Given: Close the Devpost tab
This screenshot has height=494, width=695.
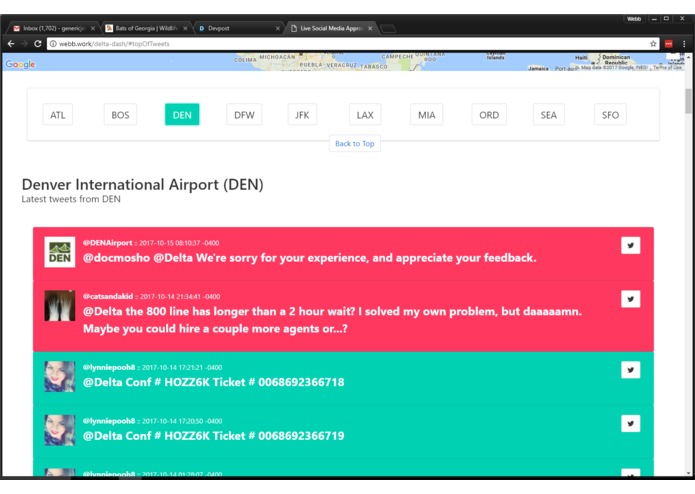Looking at the screenshot, I should point(277,28).
